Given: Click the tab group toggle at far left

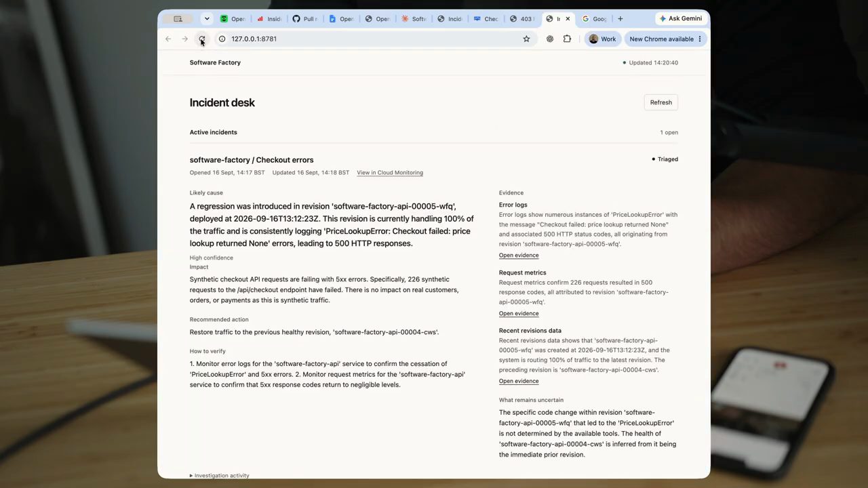Looking at the screenshot, I should 178,19.
